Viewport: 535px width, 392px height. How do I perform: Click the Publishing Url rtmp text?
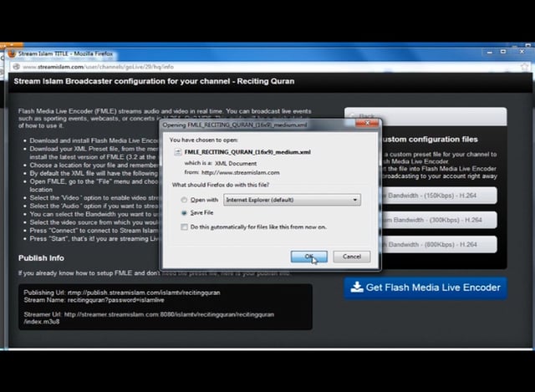click(122, 293)
